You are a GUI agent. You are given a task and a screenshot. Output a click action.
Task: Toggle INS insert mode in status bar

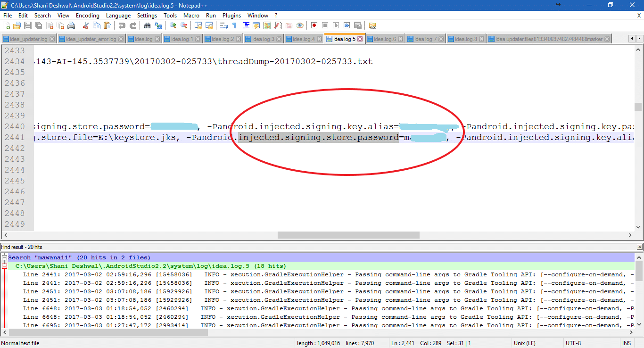point(626,343)
